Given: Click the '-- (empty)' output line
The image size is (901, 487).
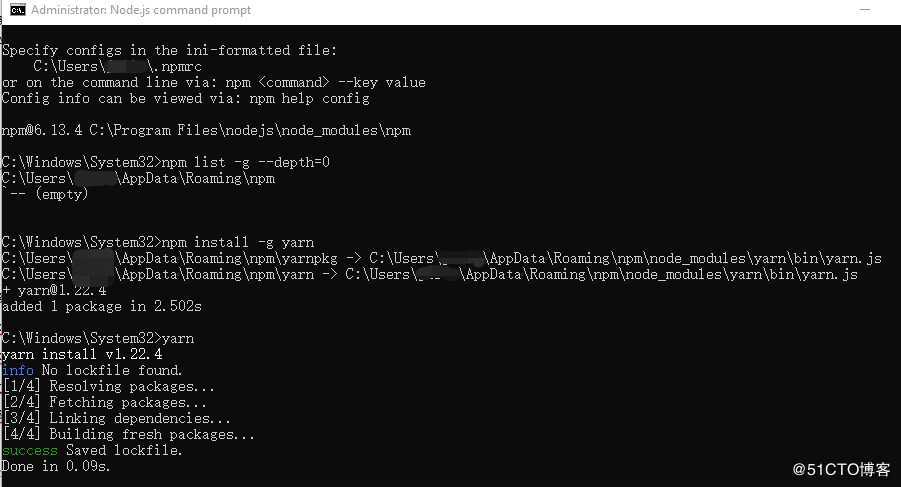Looking at the screenshot, I should click(x=45, y=194).
